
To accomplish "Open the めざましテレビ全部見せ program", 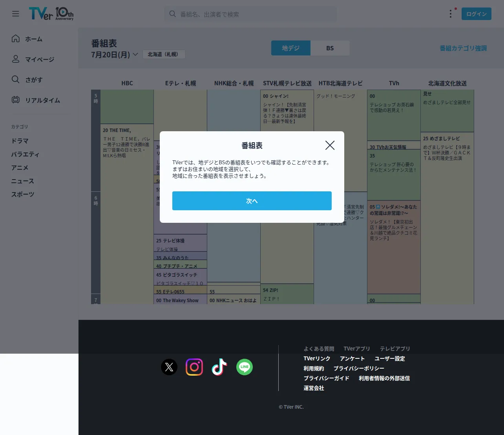I will 447,111.
